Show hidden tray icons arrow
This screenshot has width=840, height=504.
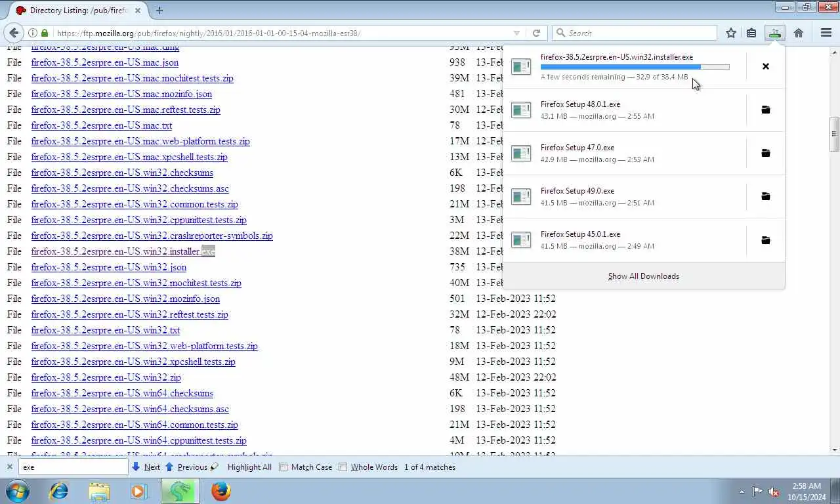pos(742,492)
